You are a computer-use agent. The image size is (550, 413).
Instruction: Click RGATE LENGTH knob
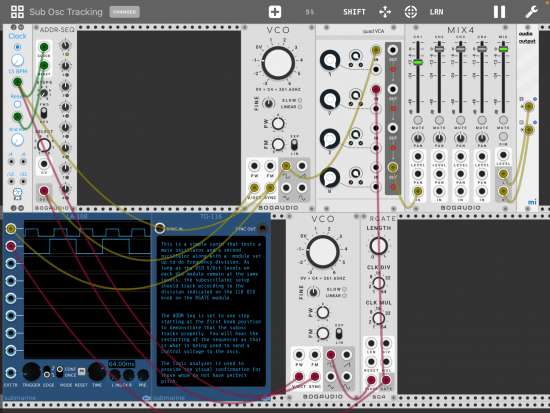[x=378, y=246]
